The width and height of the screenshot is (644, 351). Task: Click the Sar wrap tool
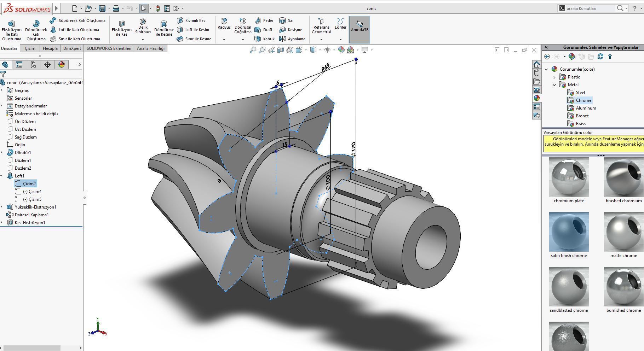(x=287, y=21)
